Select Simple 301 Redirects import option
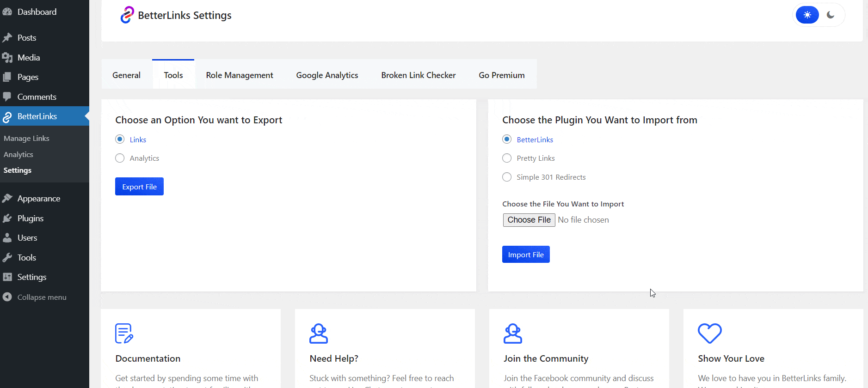Viewport: 868px width, 388px height. click(507, 177)
